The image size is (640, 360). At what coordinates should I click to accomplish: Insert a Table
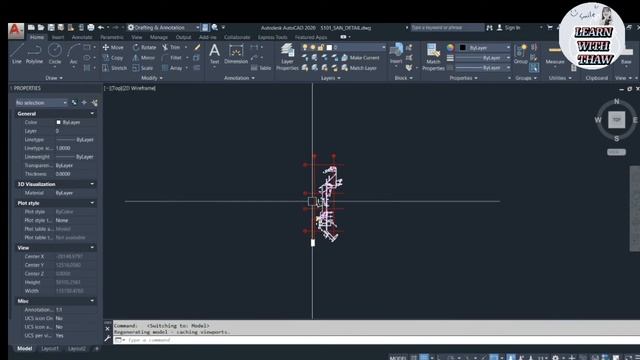tap(261, 68)
